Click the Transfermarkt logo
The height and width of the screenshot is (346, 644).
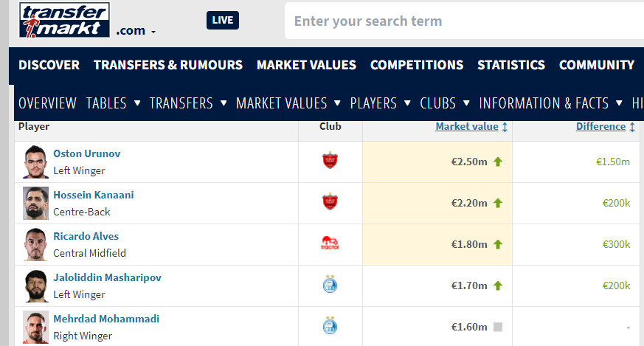click(64, 20)
